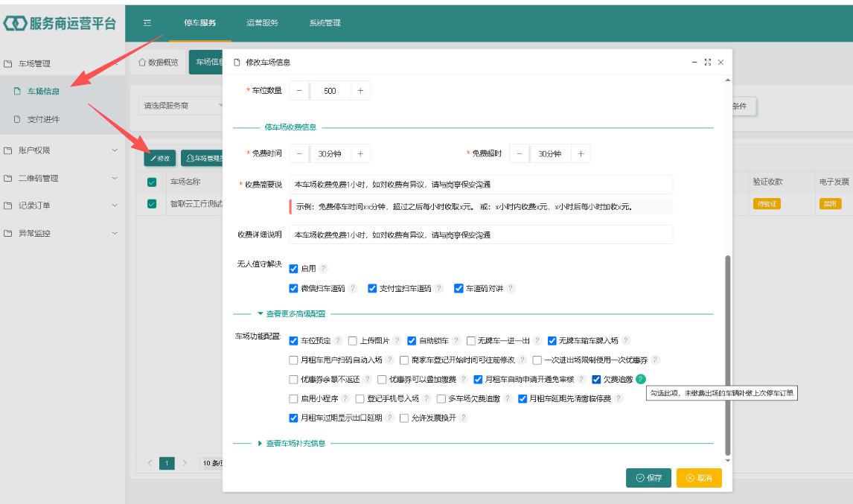Click the 服务商运营平台 logo
Screen dimensions: 853x504
pos(60,23)
